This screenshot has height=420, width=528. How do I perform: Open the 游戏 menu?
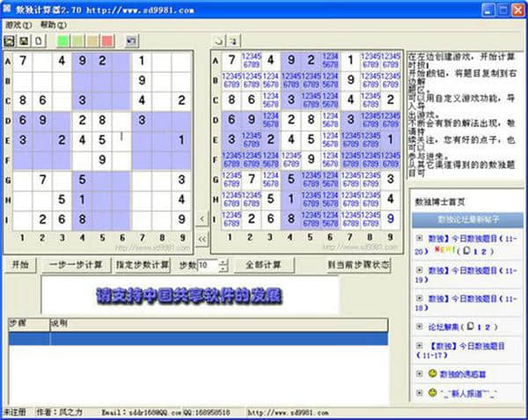tap(17, 25)
